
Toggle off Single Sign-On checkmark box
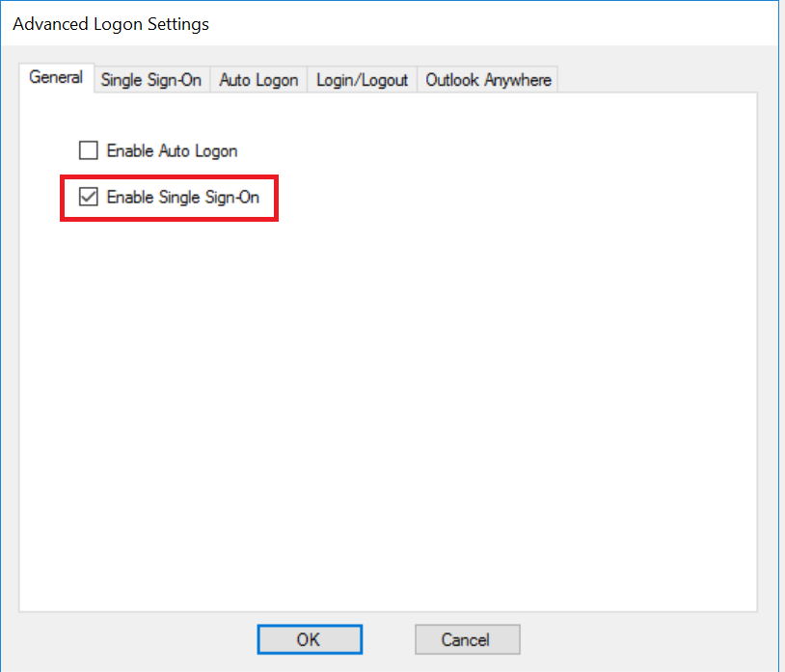tap(89, 198)
